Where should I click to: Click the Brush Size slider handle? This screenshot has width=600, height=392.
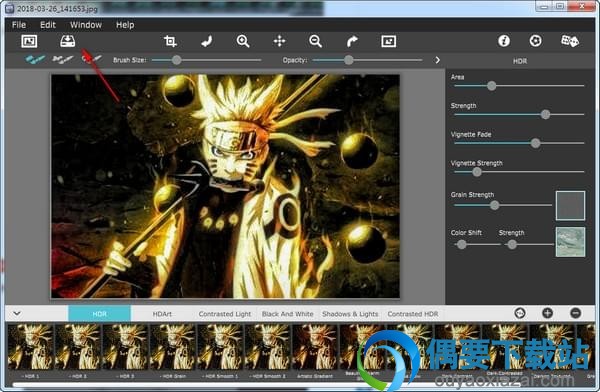click(x=176, y=60)
